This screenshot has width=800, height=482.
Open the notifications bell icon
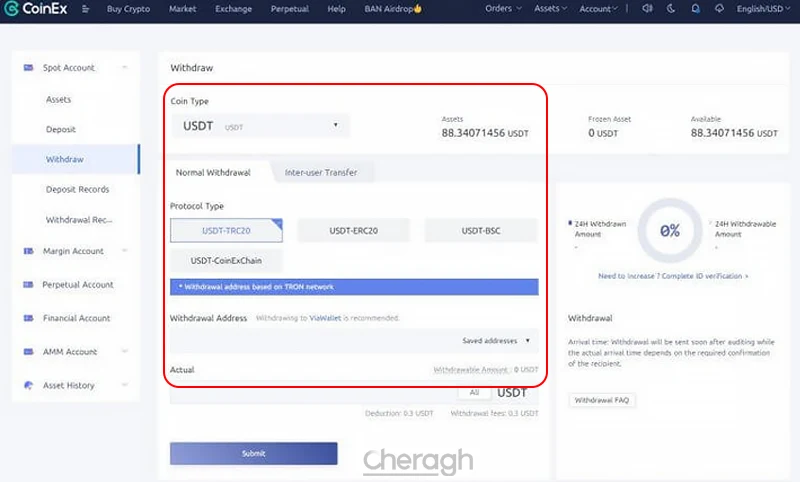[x=695, y=9]
